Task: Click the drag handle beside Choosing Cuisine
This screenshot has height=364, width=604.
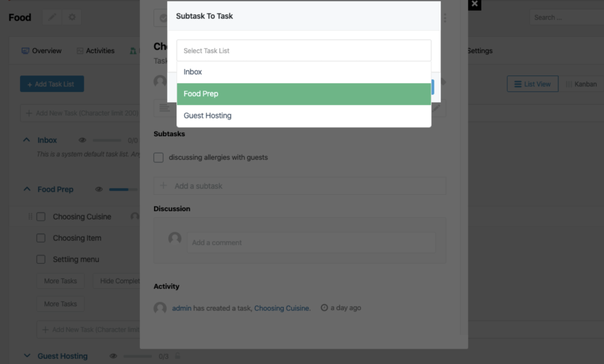Action: (30, 217)
